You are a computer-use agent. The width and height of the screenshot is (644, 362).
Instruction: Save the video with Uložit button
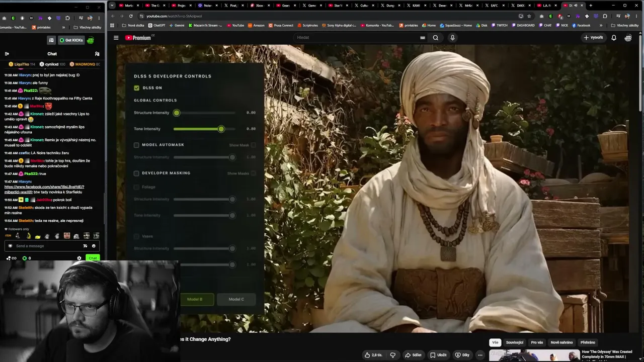[x=438, y=355]
